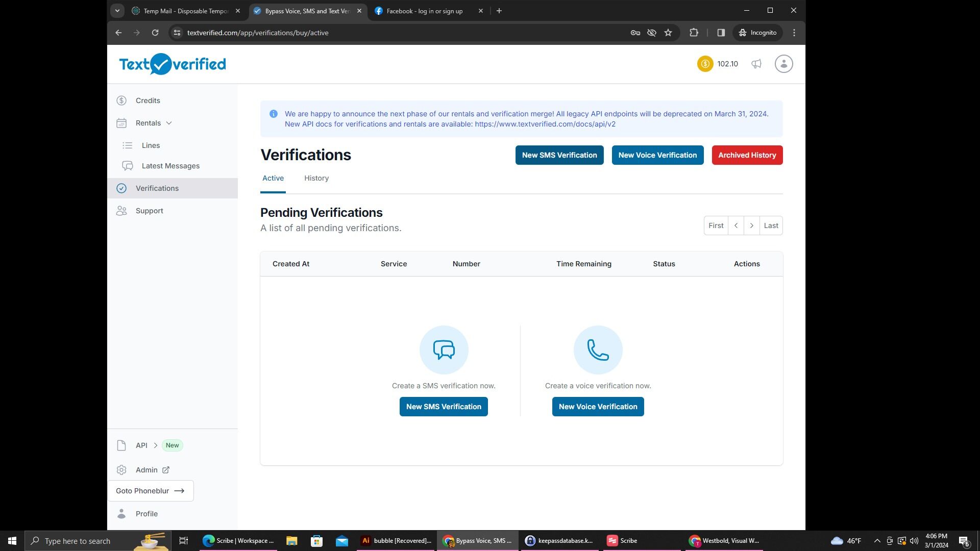Click the Archived History button
This screenshot has height=551, width=980.
click(747, 155)
